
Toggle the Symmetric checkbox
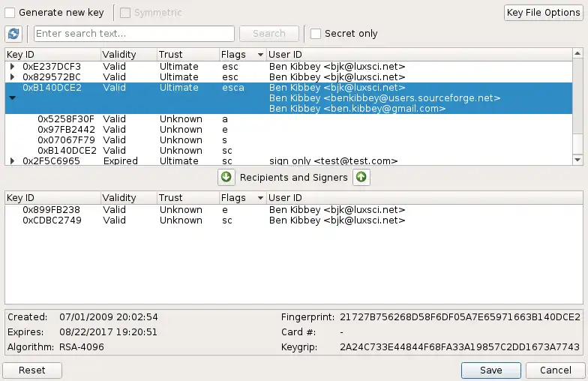click(x=124, y=13)
